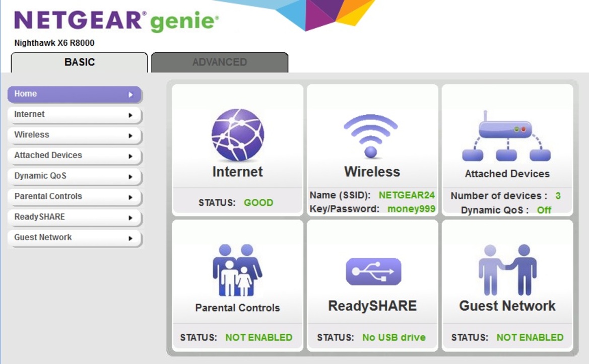Expand the arrow on sidebar Internet item
Viewport: 589px width, 364px height.
click(x=130, y=115)
